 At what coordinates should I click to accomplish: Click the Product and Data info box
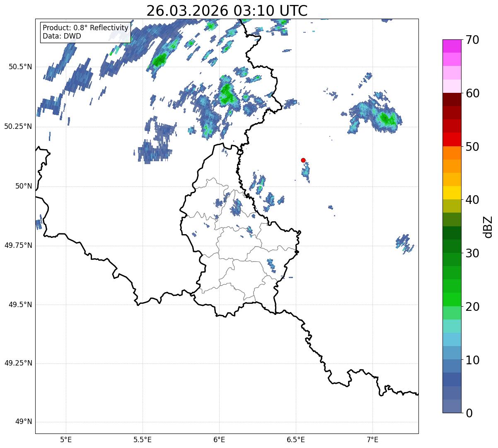coord(85,32)
